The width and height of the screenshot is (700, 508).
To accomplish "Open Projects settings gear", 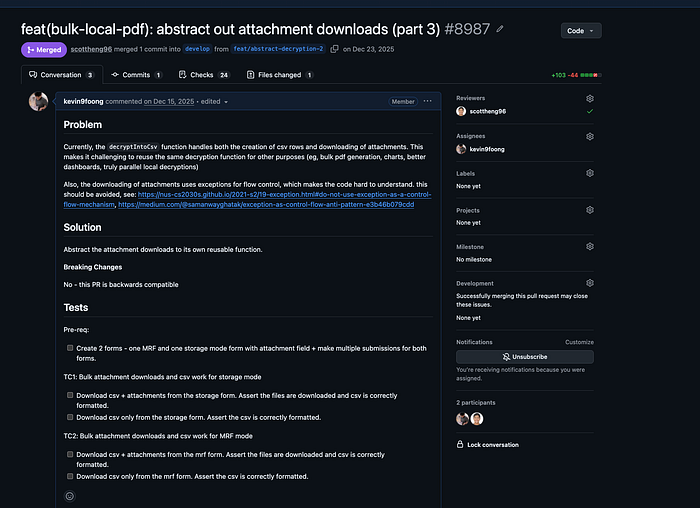I will click(590, 210).
